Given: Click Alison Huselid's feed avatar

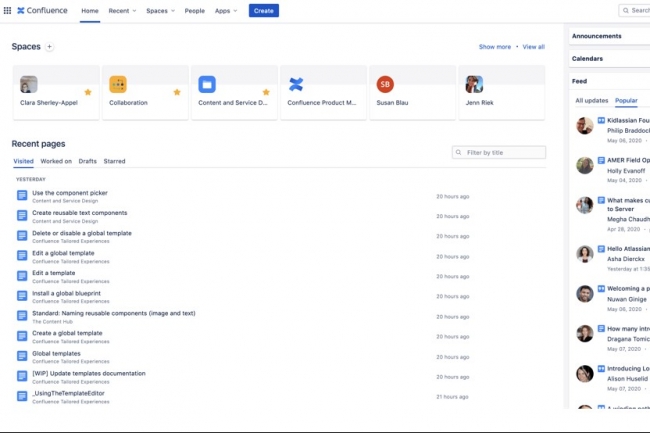Looking at the screenshot, I should [585, 374].
